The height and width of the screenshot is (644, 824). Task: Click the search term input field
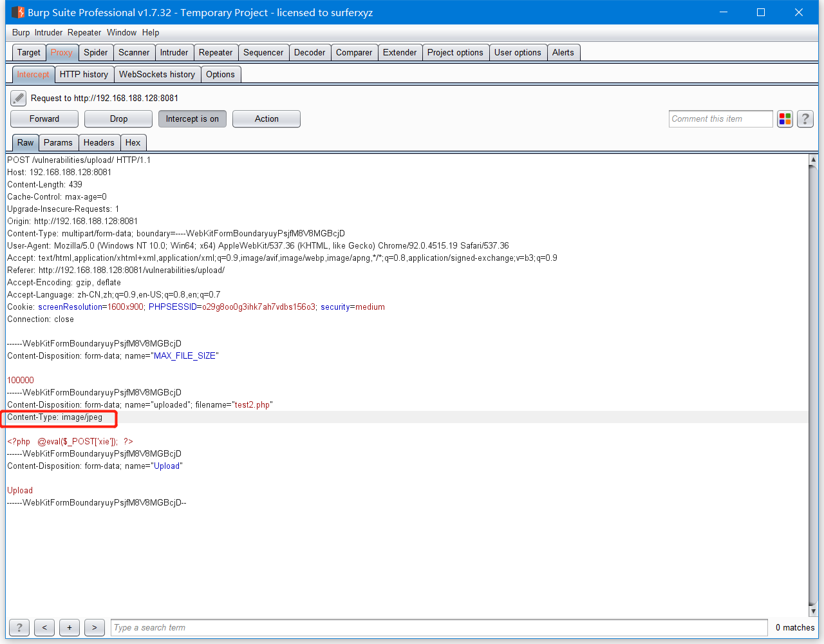click(439, 627)
